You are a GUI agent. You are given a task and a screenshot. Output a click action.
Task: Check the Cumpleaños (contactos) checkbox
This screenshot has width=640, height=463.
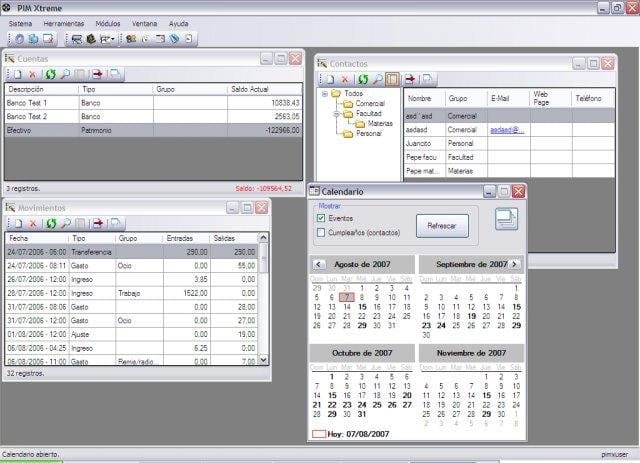pyautogui.click(x=321, y=232)
